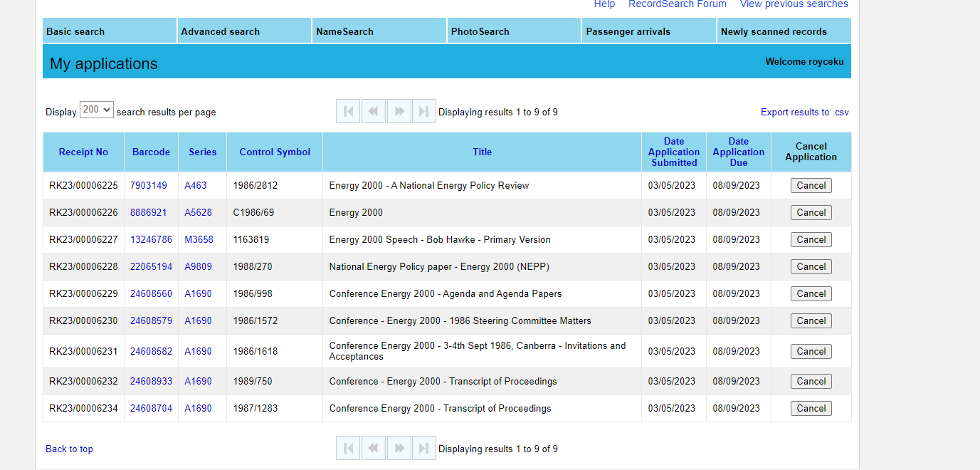Open barcode 7903149 link
Image resolution: width=980 pixels, height=470 pixels.
[149, 186]
